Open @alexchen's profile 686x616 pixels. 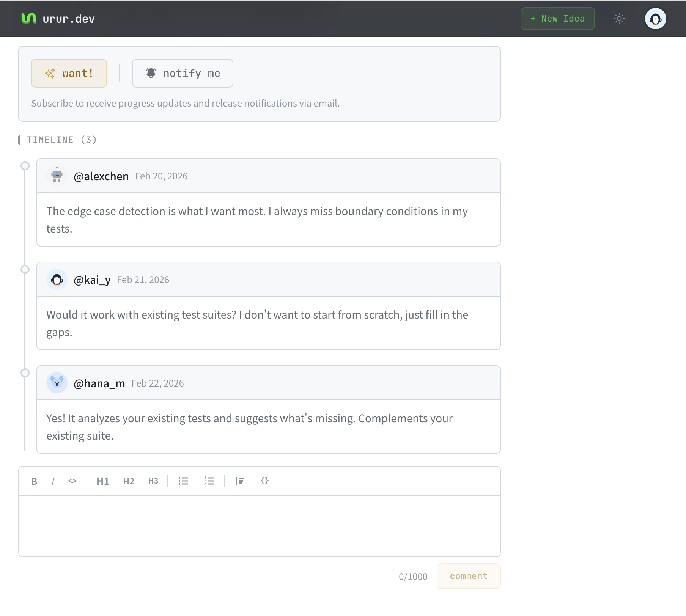coord(101,176)
